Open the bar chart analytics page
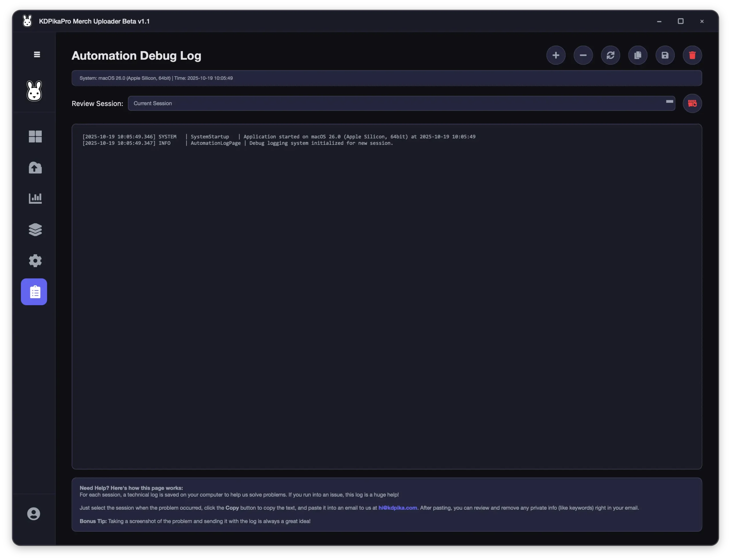Image resolution: width=731 pixels, height=560 pixels. point(35,198)
